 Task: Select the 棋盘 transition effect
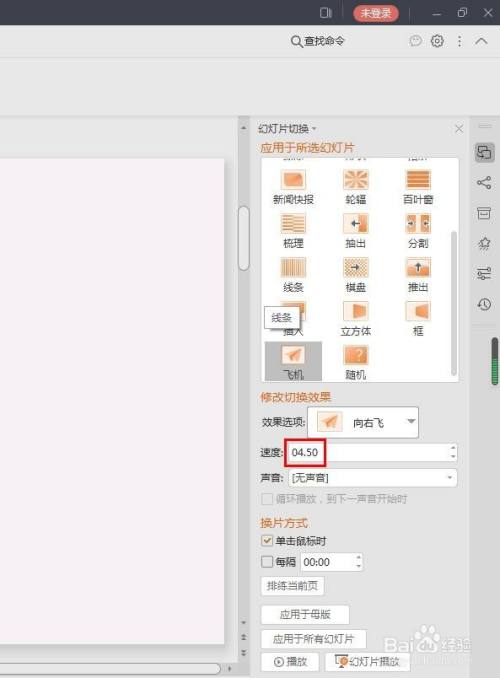pyautogui.click(x=356, y=275)
